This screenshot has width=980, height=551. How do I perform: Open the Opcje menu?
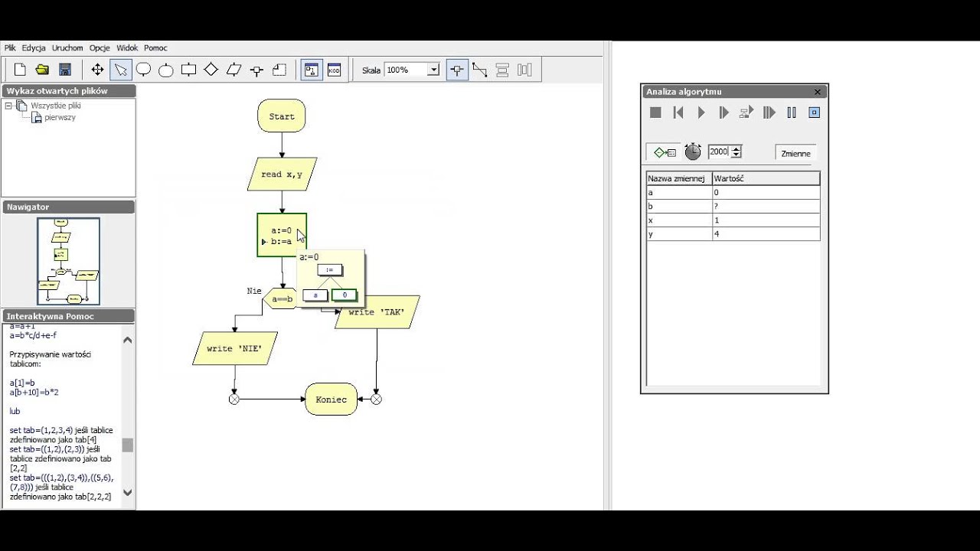point(100,47)
